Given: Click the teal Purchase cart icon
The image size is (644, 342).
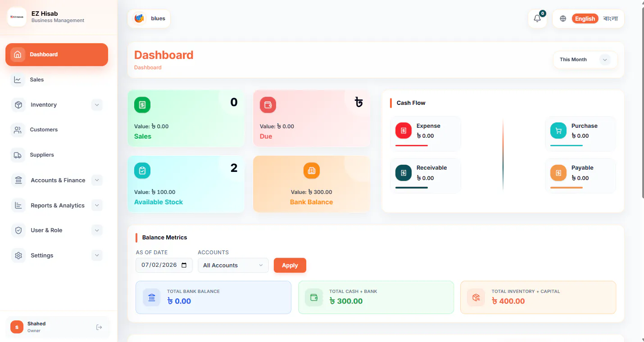Looking at the screenshot, I should [558, 130].
